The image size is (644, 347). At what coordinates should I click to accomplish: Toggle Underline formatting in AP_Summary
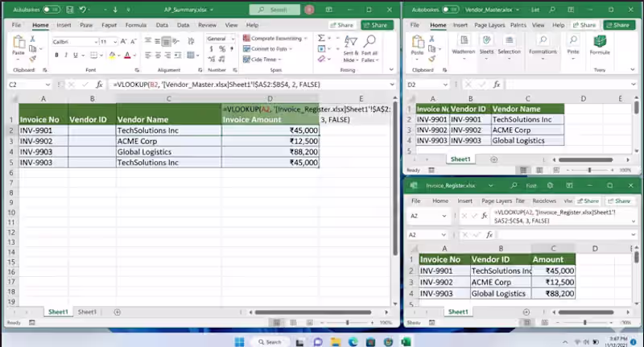(76, 55)
